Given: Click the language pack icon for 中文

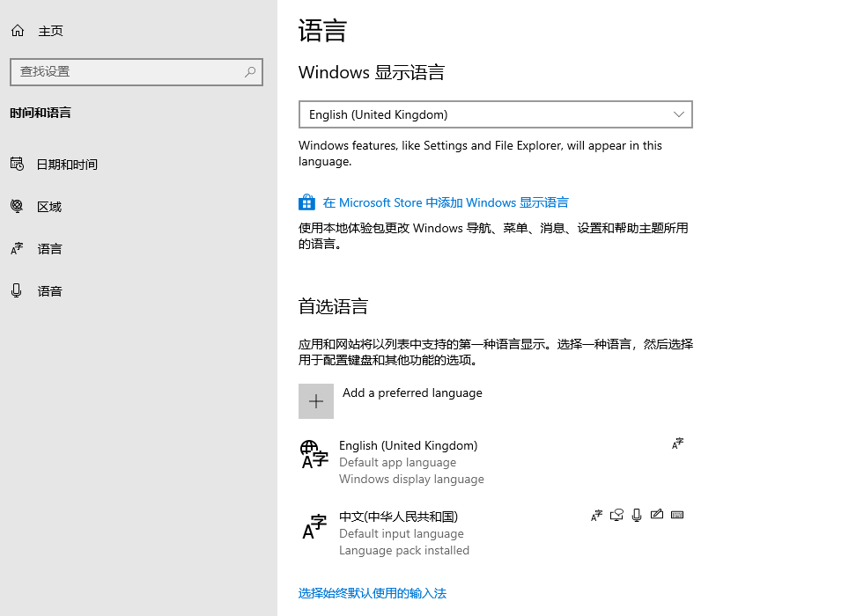Looking at the screenshot, I should (595, 515).
